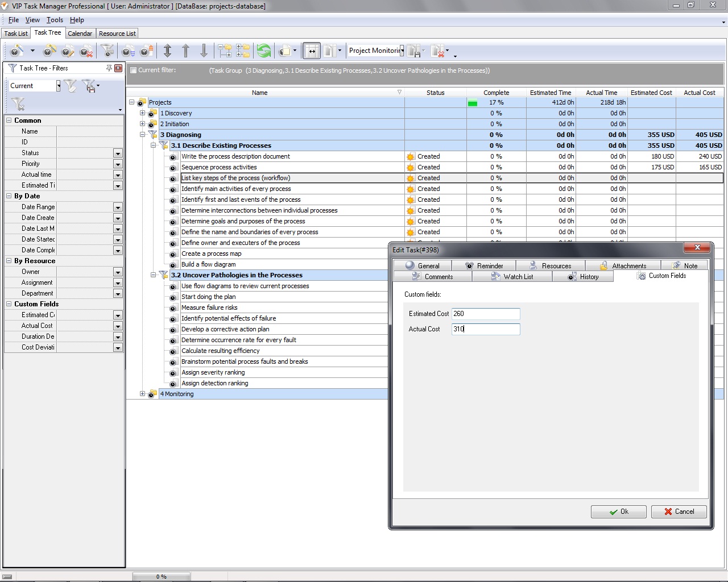Click the Estimated Cost input field
Viewport: 728px width, 582px height.
click(485, 314)
